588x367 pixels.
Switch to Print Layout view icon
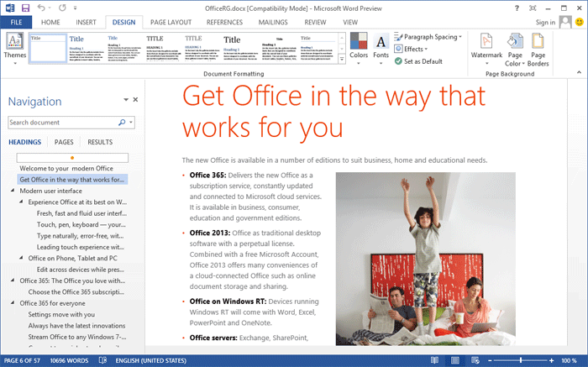pos(455,360)
